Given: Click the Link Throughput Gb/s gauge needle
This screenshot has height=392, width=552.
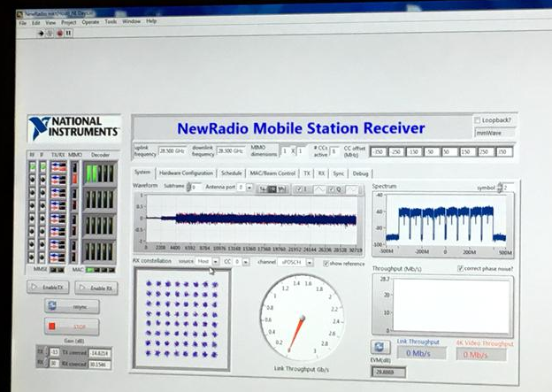Looking at the screenshot, I should (295, 334).
